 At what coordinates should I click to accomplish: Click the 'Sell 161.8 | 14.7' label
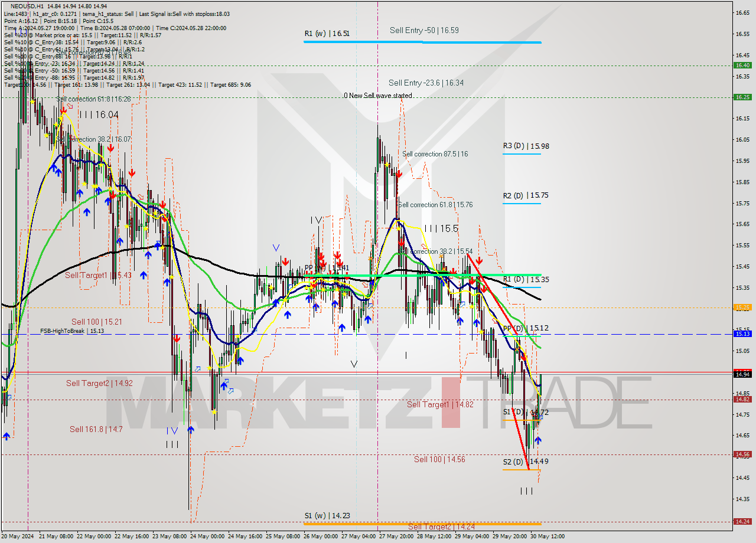[96, 430]
